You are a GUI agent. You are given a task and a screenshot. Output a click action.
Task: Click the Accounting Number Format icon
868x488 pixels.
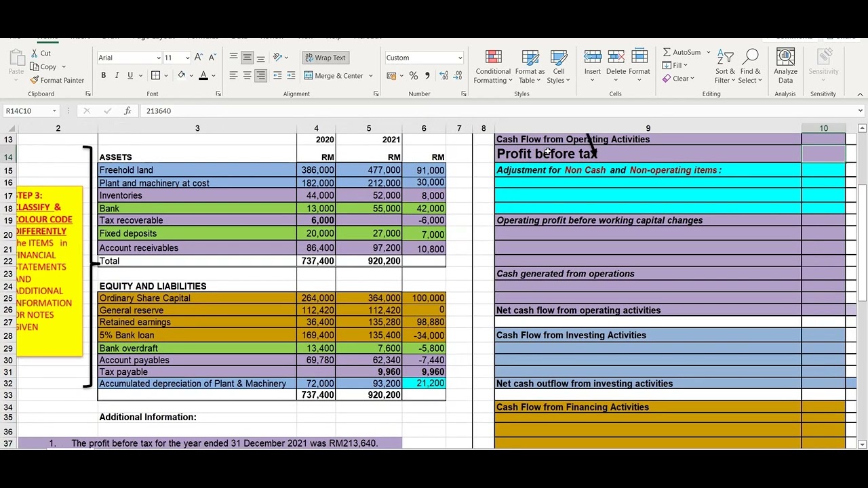pos(391,76)
